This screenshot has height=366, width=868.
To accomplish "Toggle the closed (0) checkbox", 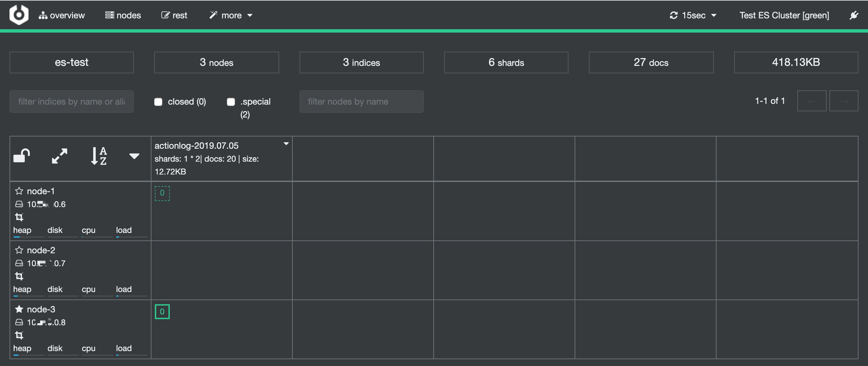I will [x=158, y=102].
